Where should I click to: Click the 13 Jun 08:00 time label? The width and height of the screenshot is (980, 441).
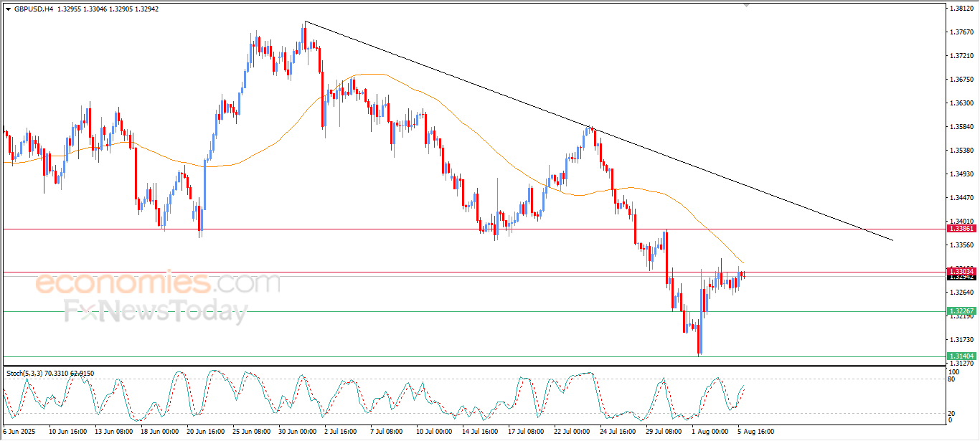[x=114, y=432]
